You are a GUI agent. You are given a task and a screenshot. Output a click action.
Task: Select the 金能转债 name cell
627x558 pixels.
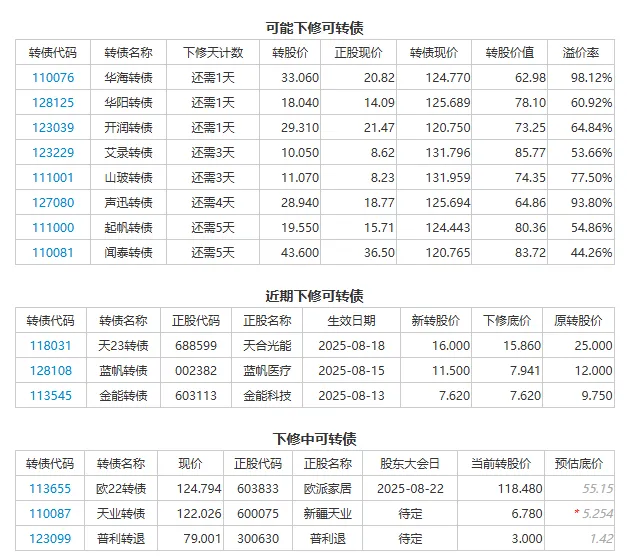point(123,396)
